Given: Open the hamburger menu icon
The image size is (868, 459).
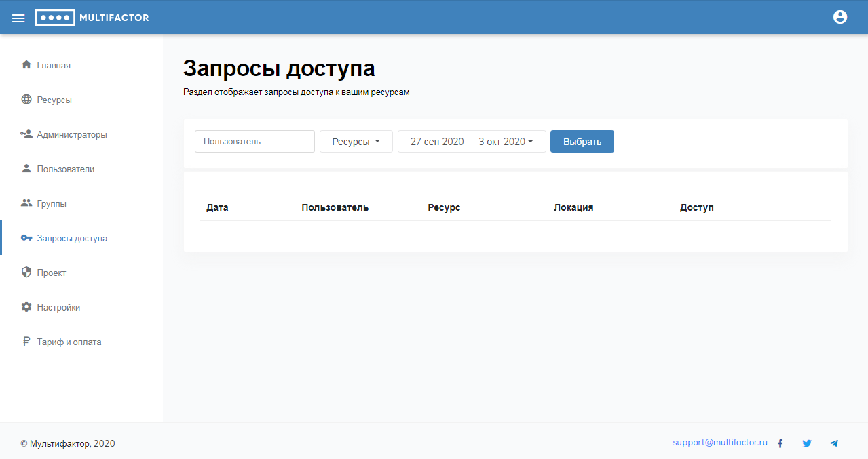Looking at the screenshot, I should coord(18,18).
